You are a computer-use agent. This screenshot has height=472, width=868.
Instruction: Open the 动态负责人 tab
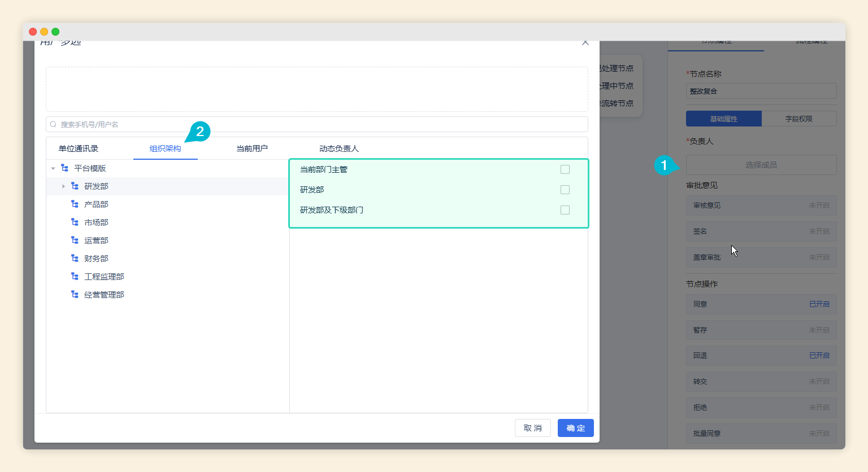tap(339, 148)
